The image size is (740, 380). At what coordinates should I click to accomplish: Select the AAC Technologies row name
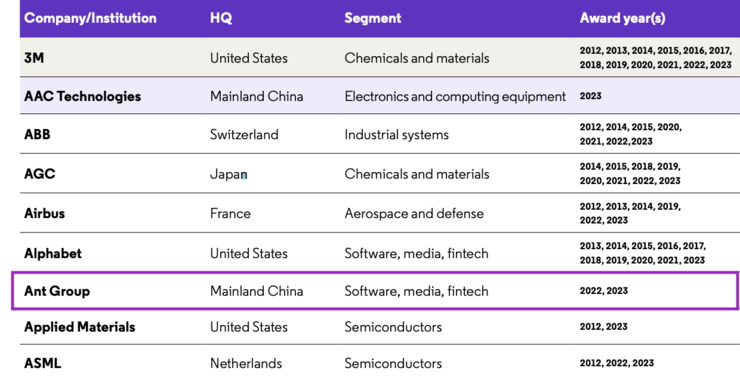coord(83,96)
